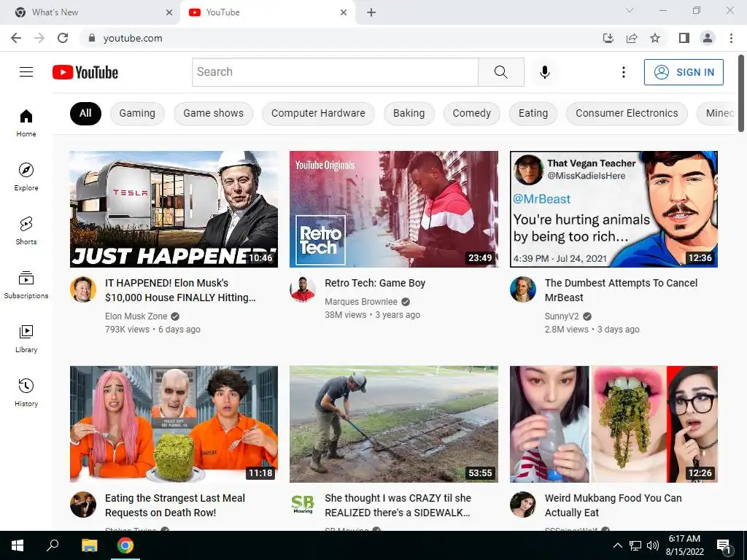This screenshot has width=747, height=560.
Task: Click the YouTube logo
Action: [85, 72]
